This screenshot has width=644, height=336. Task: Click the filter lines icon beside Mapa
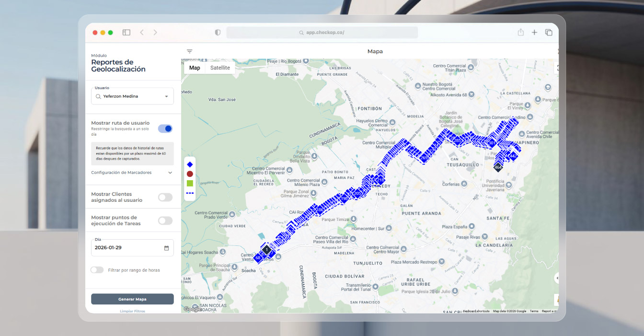(190, 51)
